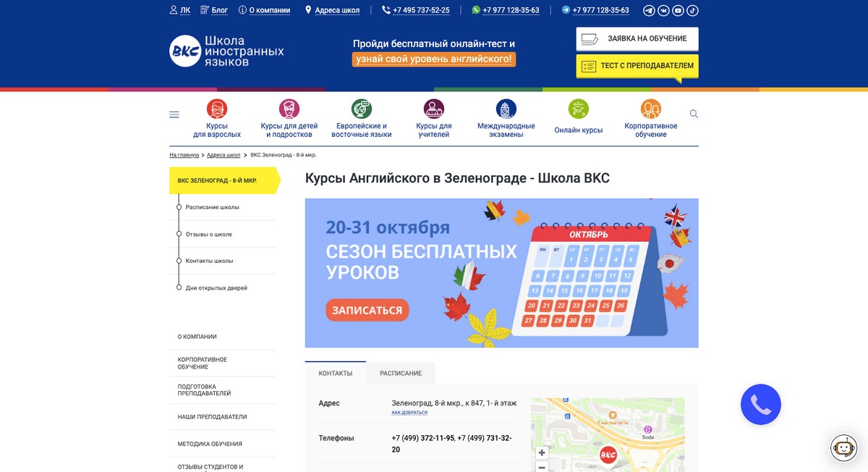Open the VK social icon
The width and height of the screenshot is (868, 472).
[x=663, y=10]
